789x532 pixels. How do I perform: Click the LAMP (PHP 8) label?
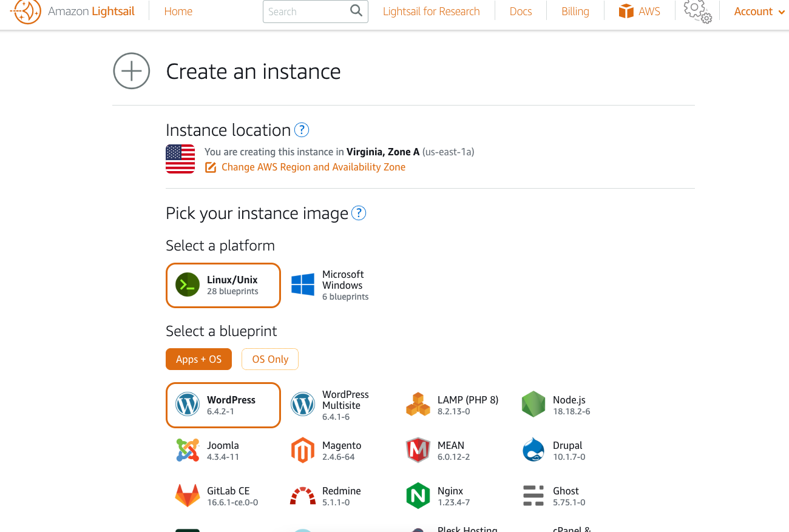[468, 400]
